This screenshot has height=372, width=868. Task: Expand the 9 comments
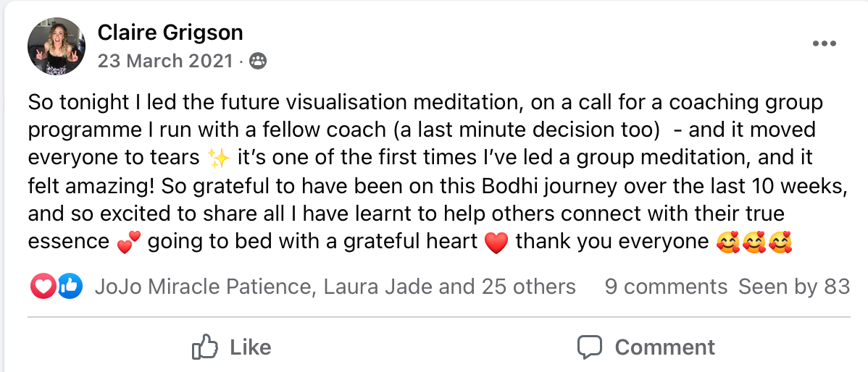tap(666, 287)
